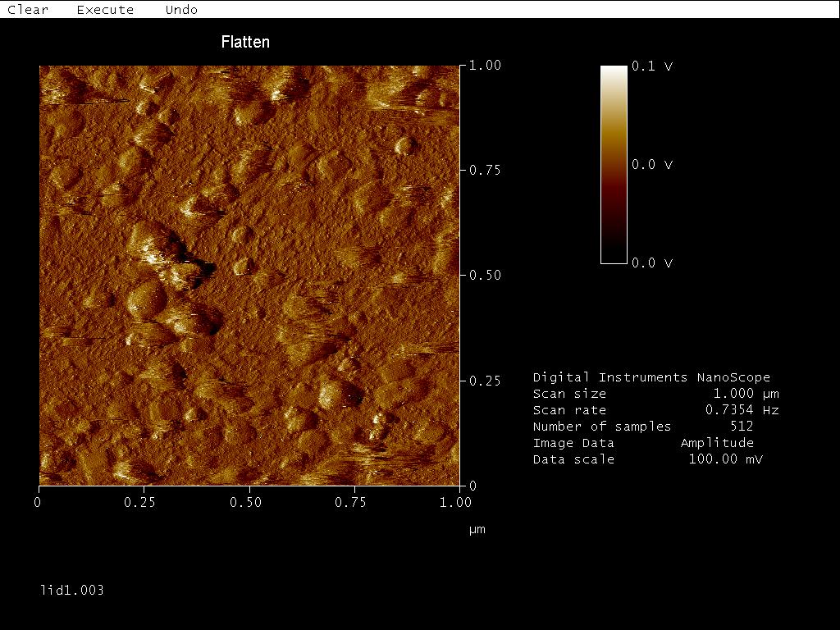Viewport: 840px width, 630px height.
Task: Click the Number of samples value 512
Action: pos(742,427)
